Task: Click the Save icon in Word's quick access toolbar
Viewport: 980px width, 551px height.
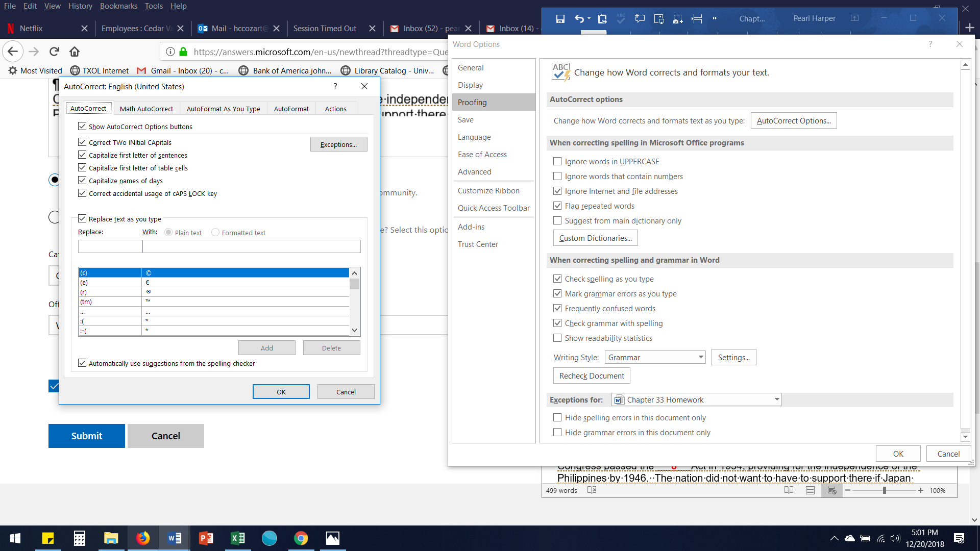Action: pyautogui.click(x=560, y=19)
